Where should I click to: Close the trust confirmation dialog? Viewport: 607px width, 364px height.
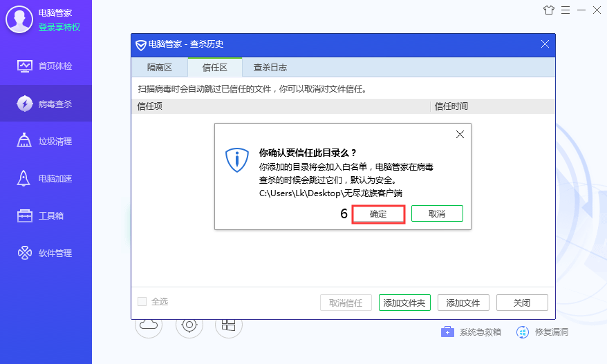(460, 134)
